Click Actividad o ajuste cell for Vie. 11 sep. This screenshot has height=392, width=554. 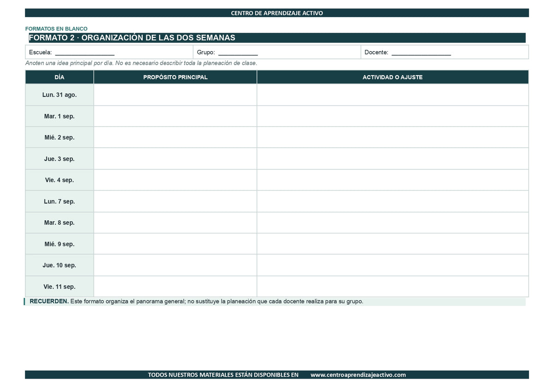(x=393, y=287)
